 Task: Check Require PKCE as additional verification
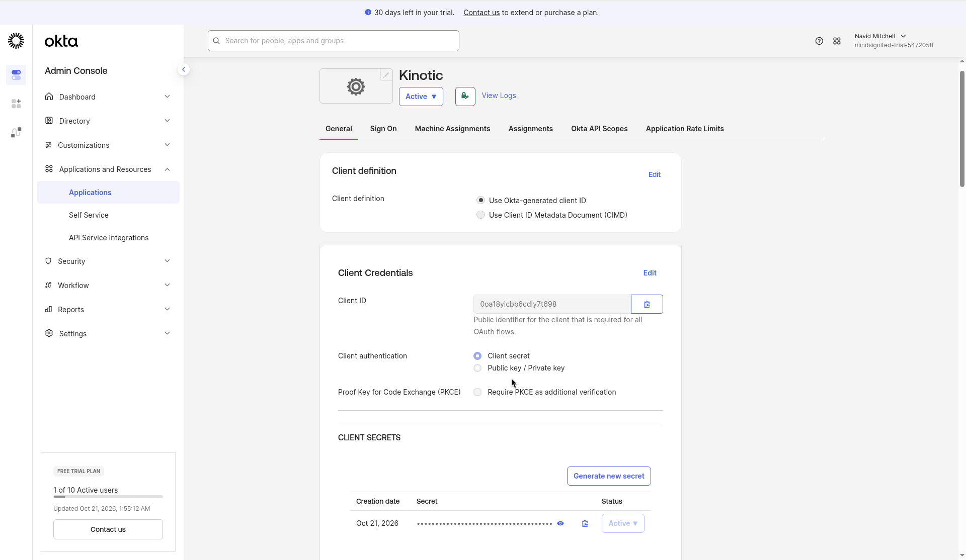(477, 392)
